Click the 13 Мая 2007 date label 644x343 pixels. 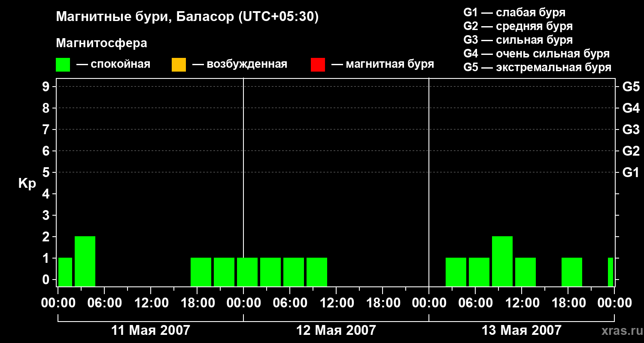[522, 330]
